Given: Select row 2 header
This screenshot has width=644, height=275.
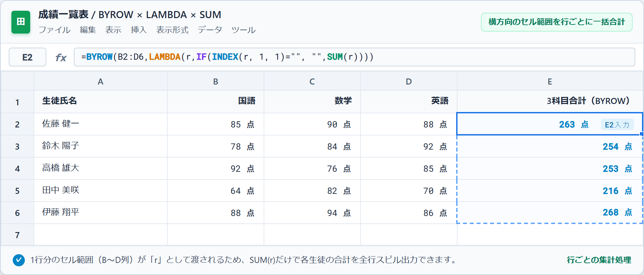Looking at the screenshot, I should [x=17, y=124].
